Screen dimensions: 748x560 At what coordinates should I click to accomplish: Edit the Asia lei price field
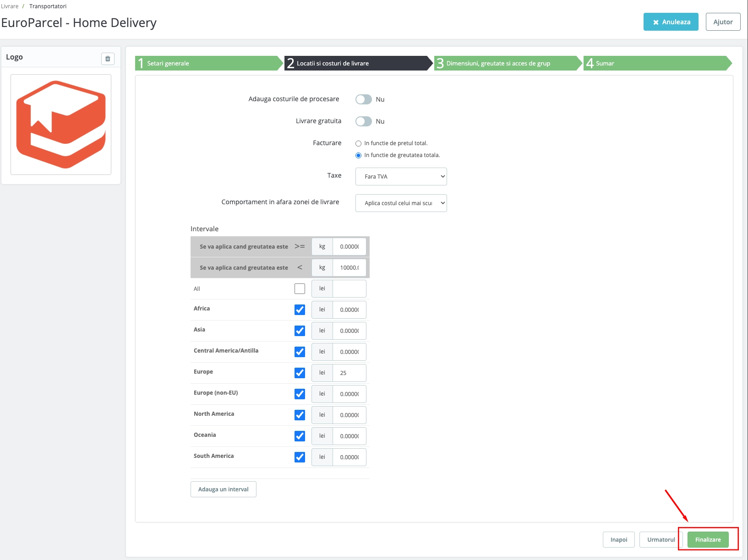tap(349, 331)
